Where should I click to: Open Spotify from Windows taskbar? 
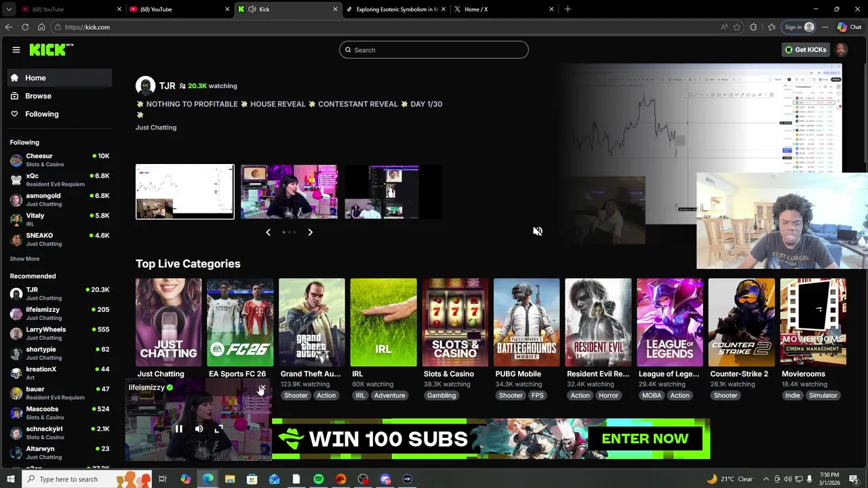319,479
